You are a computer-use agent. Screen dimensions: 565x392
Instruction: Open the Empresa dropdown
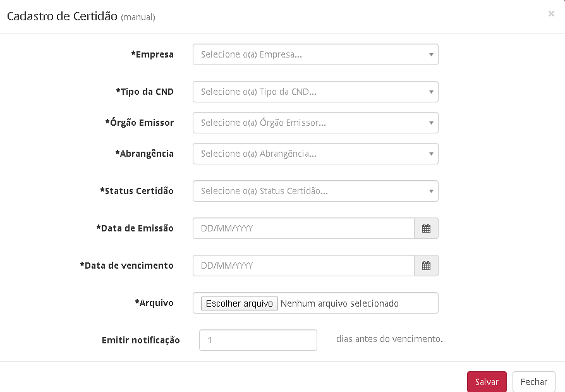pos(315,54)
